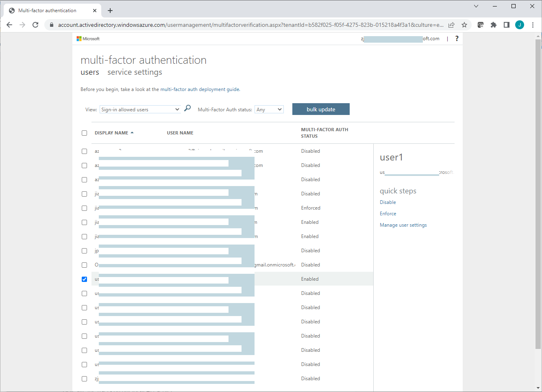The width and height of the screenshot is (542, 392).
Task: Check the checkbox for the Enforced user row
Action: pos(84,208)
